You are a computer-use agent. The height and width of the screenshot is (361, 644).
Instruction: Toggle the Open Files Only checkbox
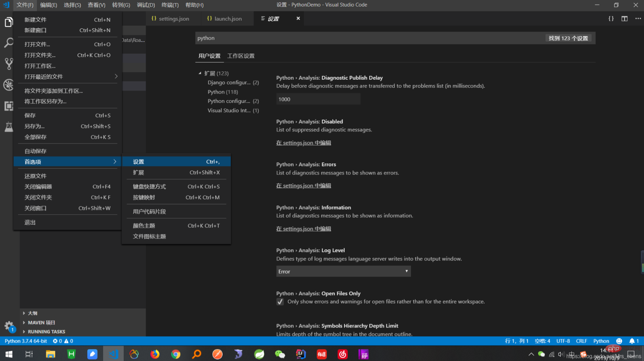coord(280,302)
